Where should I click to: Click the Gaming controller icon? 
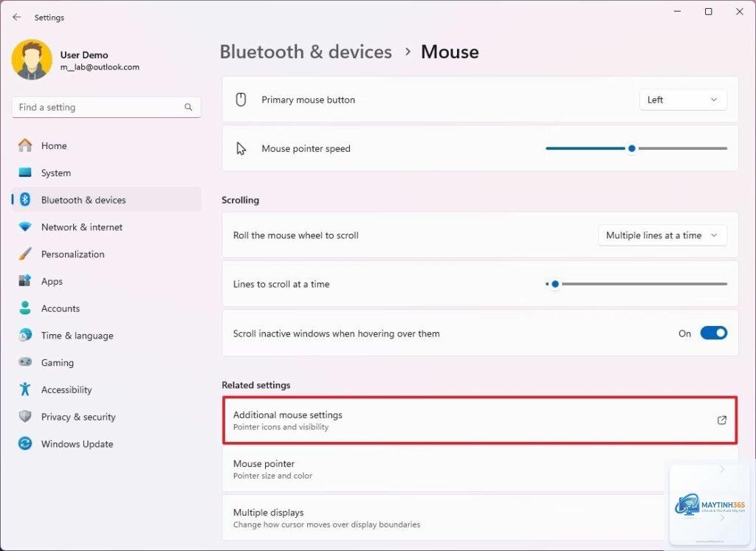[25, 362]
